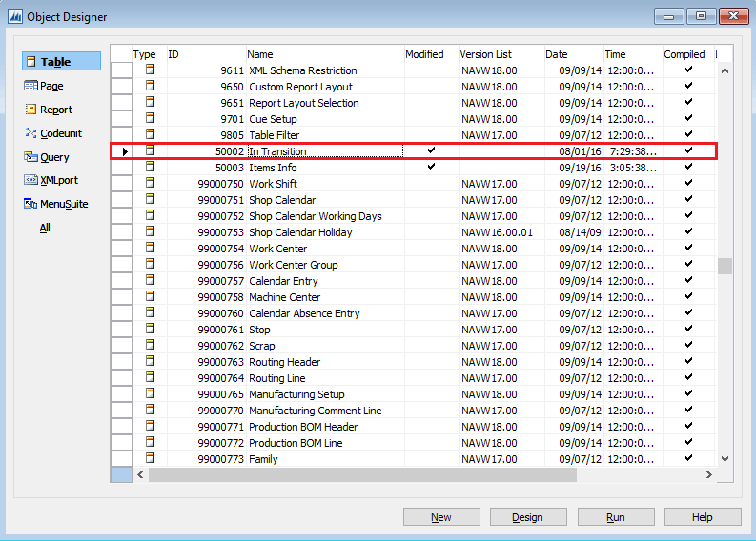Screen dimensions: 756x541
Task: Select the Codeunit object type icon
Action: point(31,133)
